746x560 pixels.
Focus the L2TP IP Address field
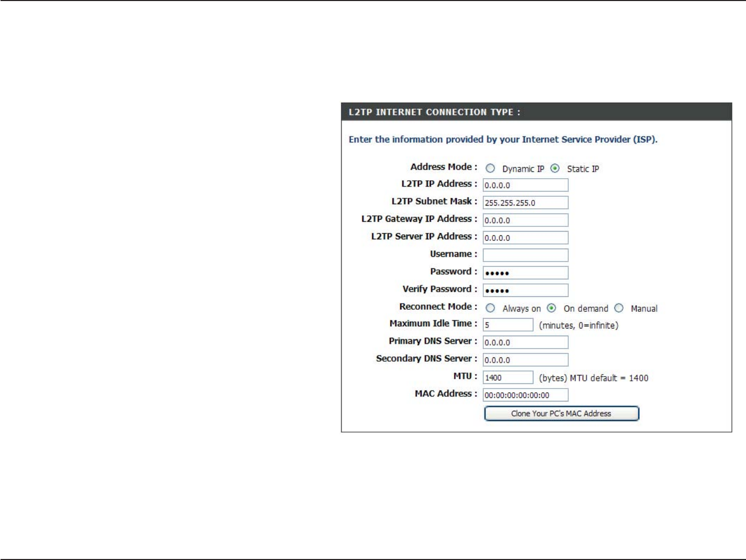[526, 185]
